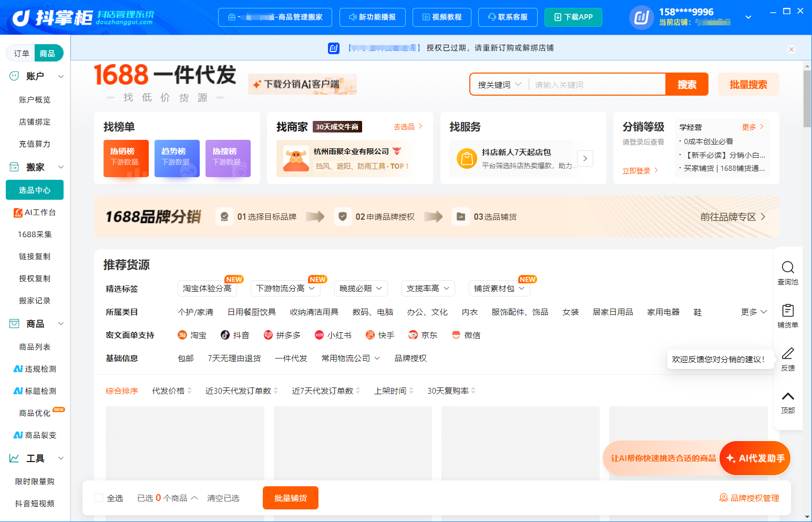
Task: Click next arrow in 找服务 card
Action: (x=585, y=158)
